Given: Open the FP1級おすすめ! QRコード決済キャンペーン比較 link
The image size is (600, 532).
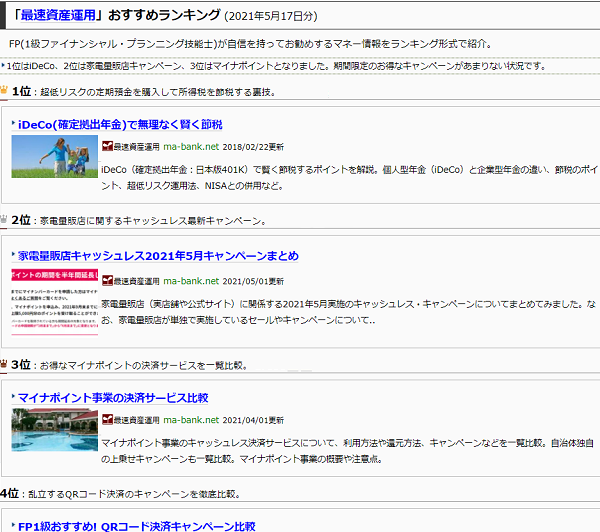Looking at the screenshot, I should [x=137, y=526].
